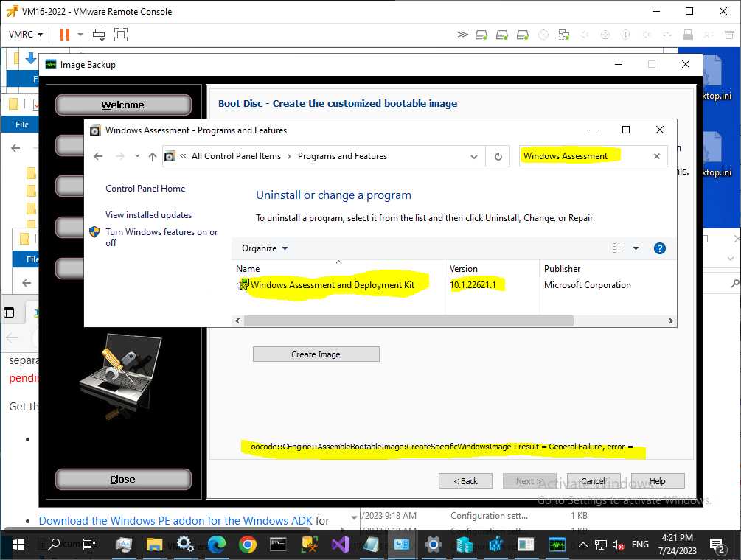Image resolution: width=741 pixels, height=560 pixels.
Task: Clear the Windows Assessment search text
Action: click(656, 156)
